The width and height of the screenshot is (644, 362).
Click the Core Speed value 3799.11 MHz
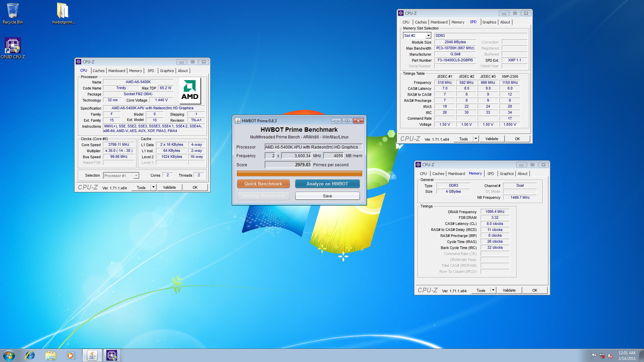pyautogui.click(x=119, y=144)
